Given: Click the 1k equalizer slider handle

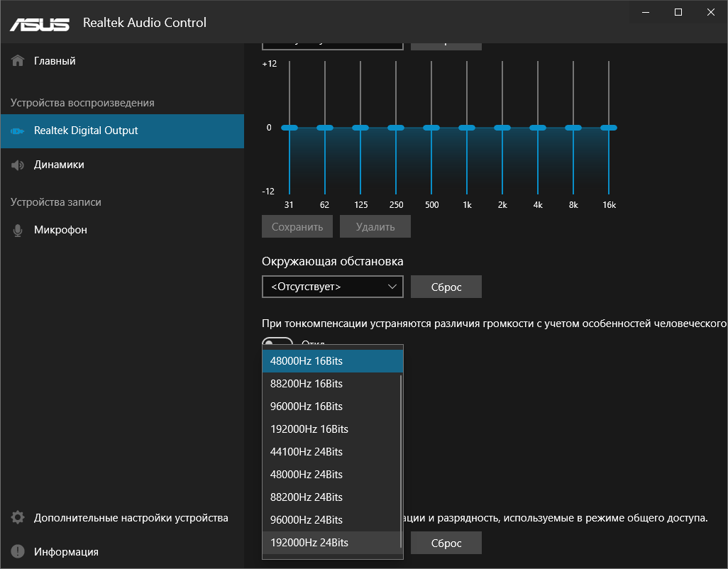Looking at the screenshot, I should pyautogui.click(x=467, y=127).
